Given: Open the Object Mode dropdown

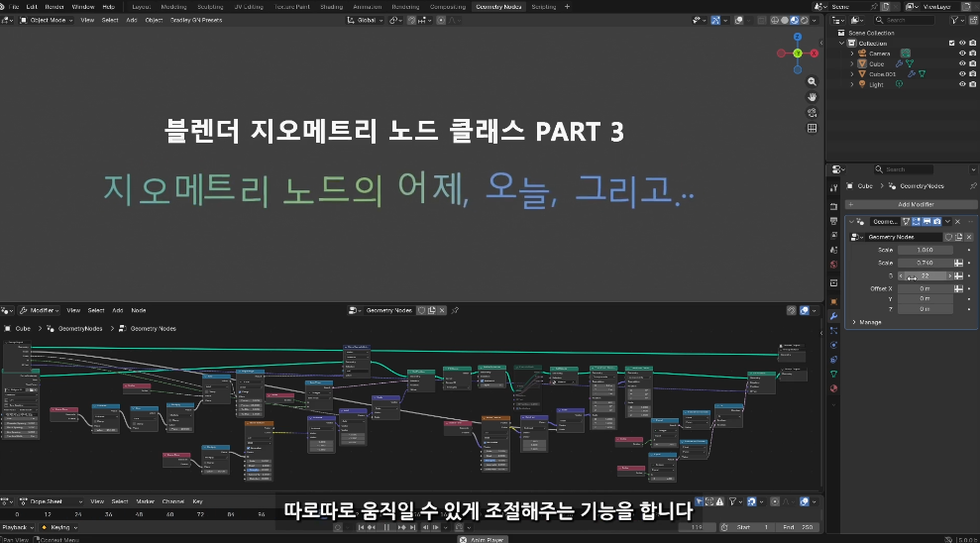Looking at the screenshot, I should pos(47,20).
